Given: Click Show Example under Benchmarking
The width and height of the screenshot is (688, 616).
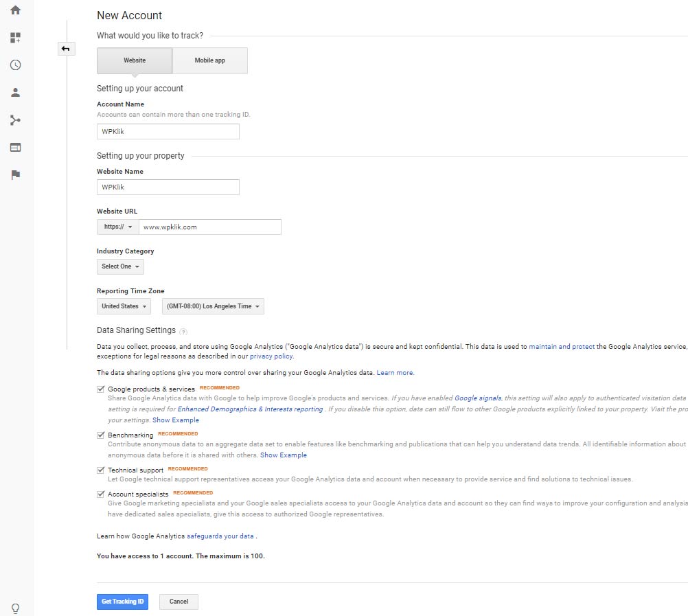Looking at the screenshot, I should point(284,455).
